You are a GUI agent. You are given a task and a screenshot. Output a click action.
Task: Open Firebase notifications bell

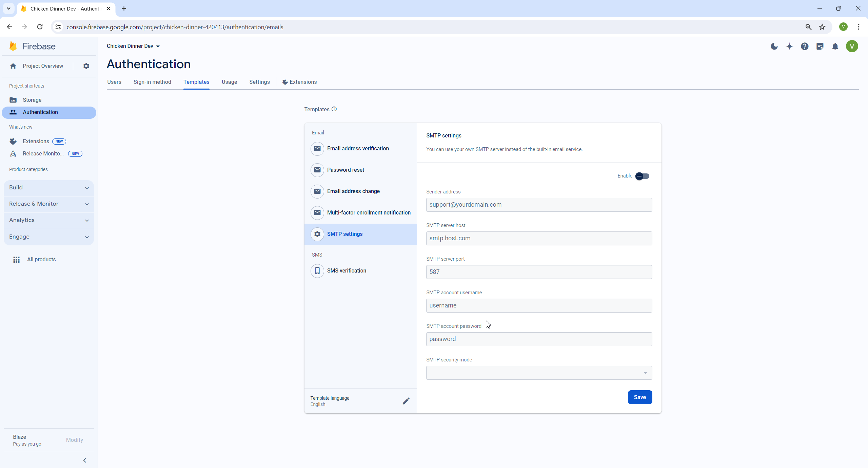(x=835, y=46)
